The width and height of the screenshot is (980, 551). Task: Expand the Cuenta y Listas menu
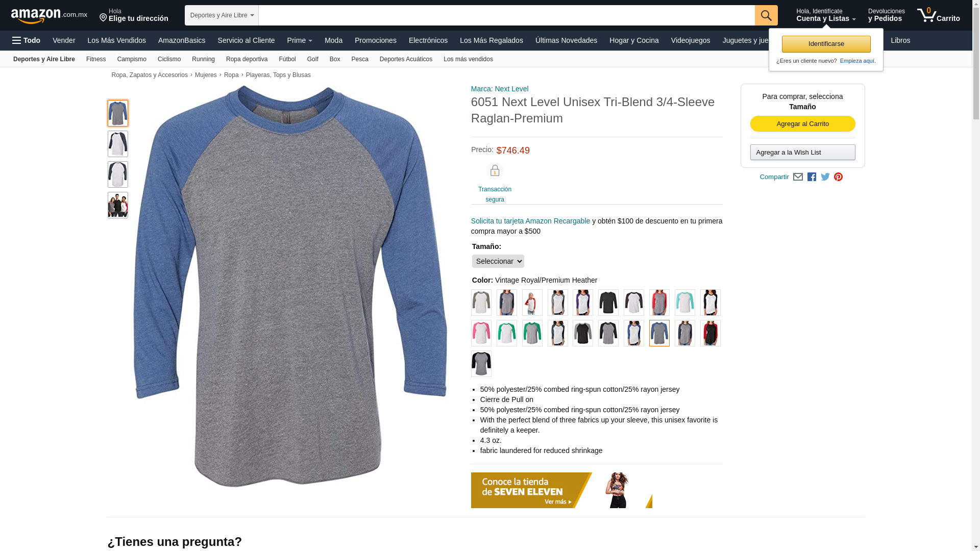coord(826,15)
